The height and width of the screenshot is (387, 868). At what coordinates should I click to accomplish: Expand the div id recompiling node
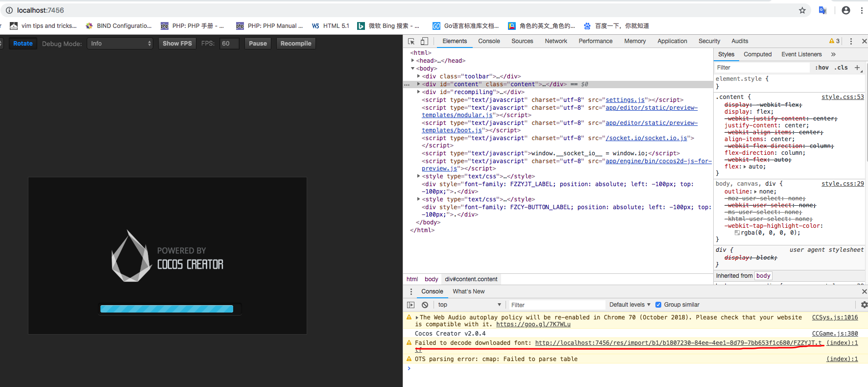coord(419,92)
